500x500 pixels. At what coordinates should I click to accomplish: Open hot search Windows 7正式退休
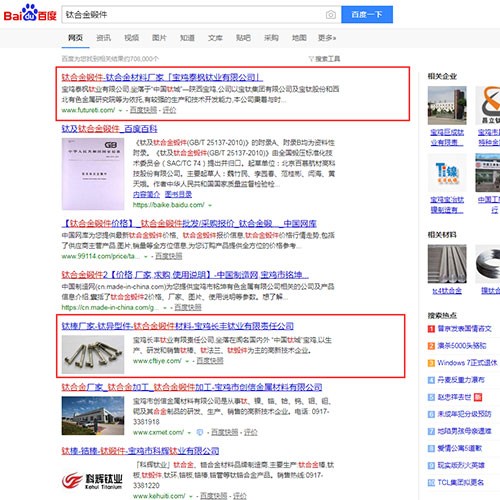pyautogui.click(x=467, y=363)
